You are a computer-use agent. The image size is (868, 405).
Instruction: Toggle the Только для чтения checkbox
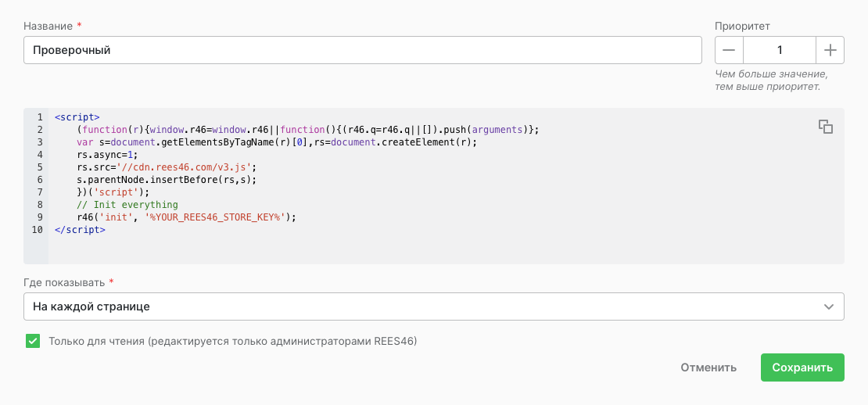point(33,341)
